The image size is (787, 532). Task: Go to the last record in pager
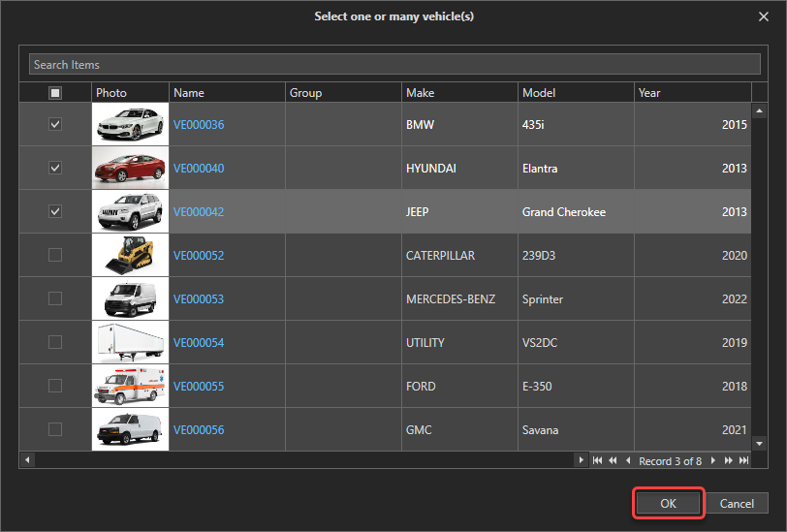(743, 460)
